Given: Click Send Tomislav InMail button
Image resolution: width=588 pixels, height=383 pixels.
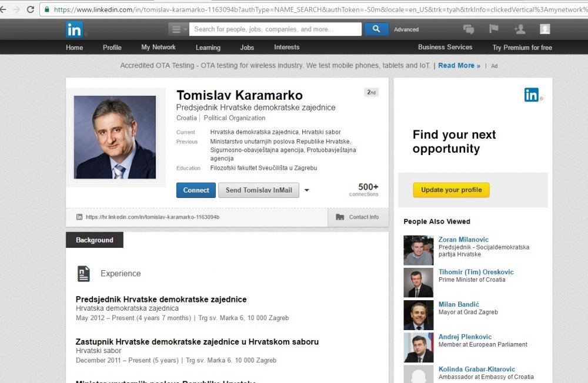Looking at the screenshot, I should click(x=259, y=190).
